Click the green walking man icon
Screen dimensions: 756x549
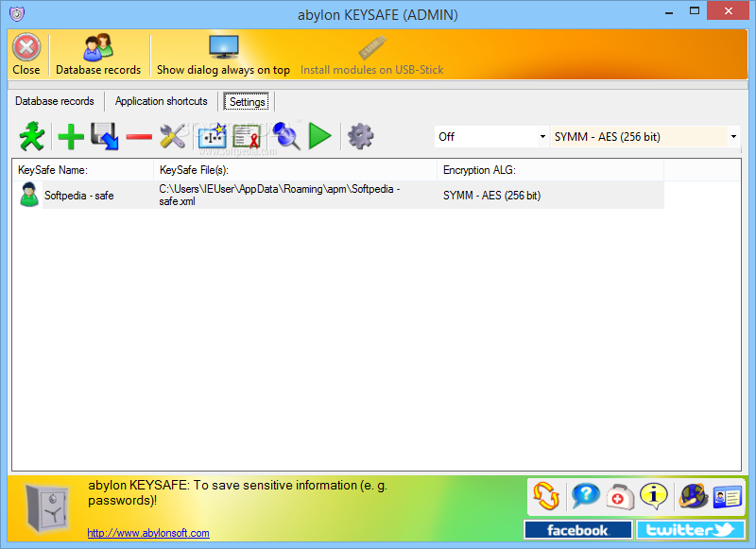tap(32, 136)
